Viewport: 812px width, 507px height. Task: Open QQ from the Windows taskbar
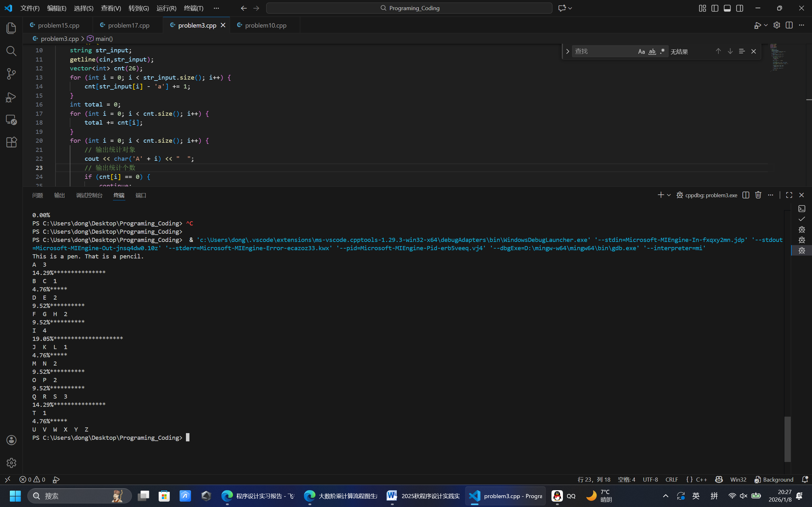[563, 496]
